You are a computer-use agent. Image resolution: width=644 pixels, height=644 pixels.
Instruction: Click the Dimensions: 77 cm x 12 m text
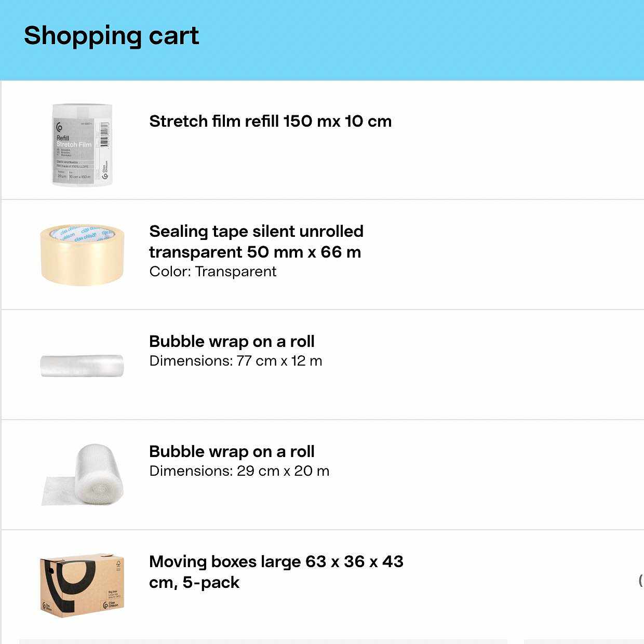[235, 361]
